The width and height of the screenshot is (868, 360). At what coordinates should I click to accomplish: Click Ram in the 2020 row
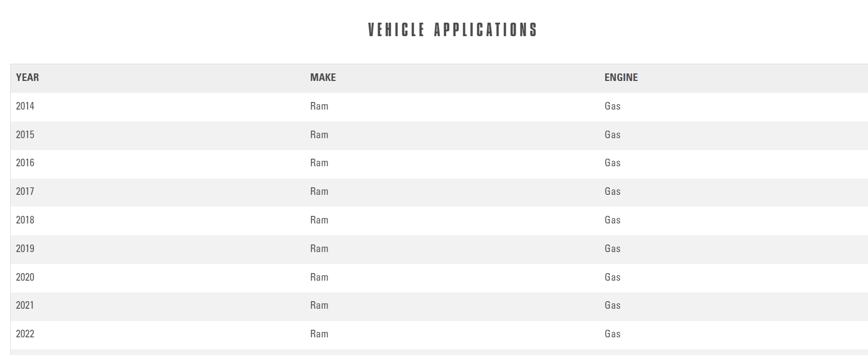pyautogui.click(x=319, y=277)
